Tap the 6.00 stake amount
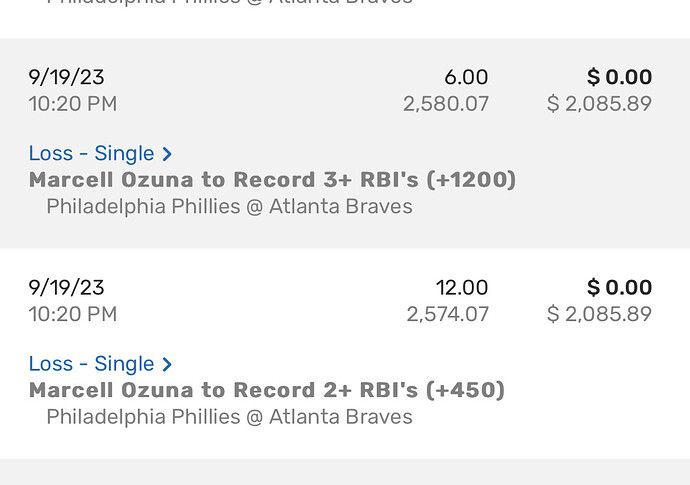Screen dimensions: 690x485 (466, 77)
